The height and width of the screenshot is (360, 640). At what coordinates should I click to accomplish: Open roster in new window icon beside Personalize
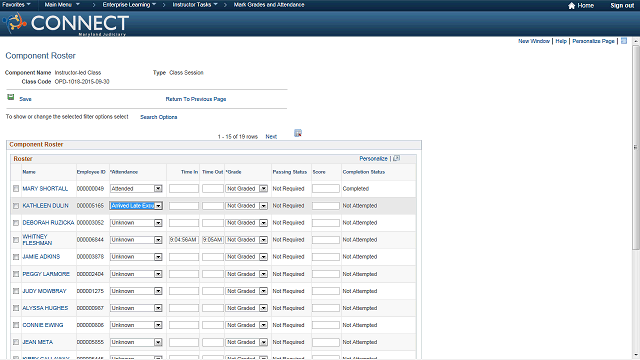pos(396,158)
